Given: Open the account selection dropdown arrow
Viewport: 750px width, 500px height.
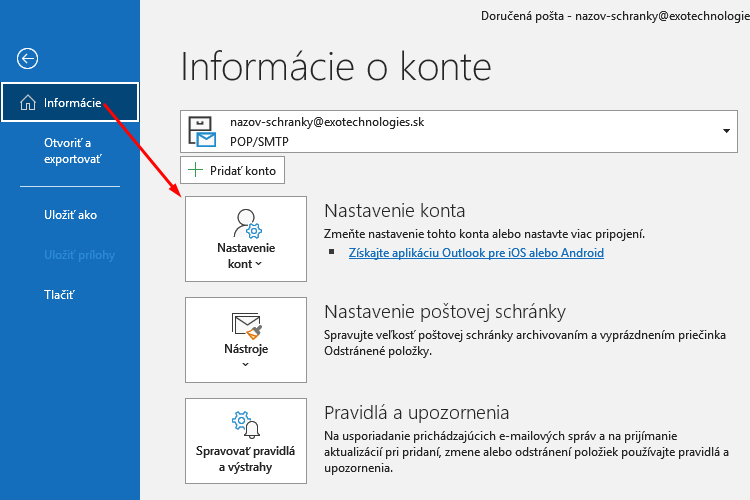Looking at the screenshot, I should point(726,131).
